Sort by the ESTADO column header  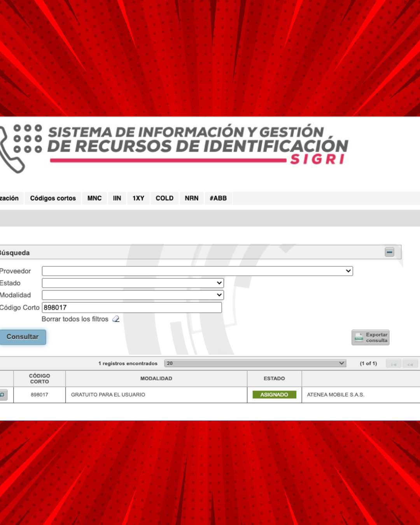click(x=275, y=378)
